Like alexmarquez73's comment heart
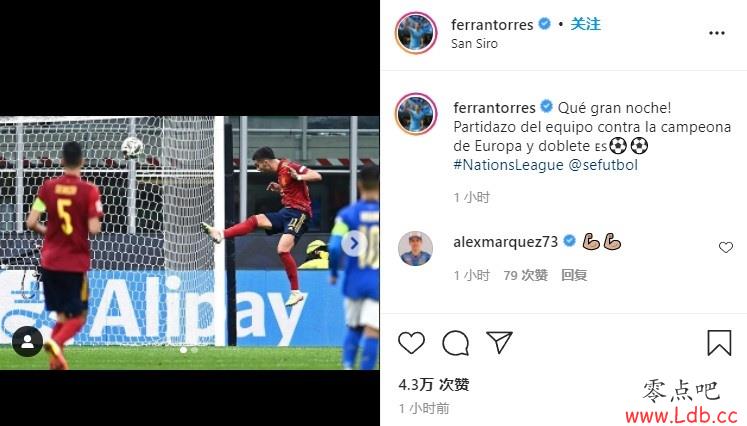Viewport: 747px width, 426px height. [x=726, y=247]
